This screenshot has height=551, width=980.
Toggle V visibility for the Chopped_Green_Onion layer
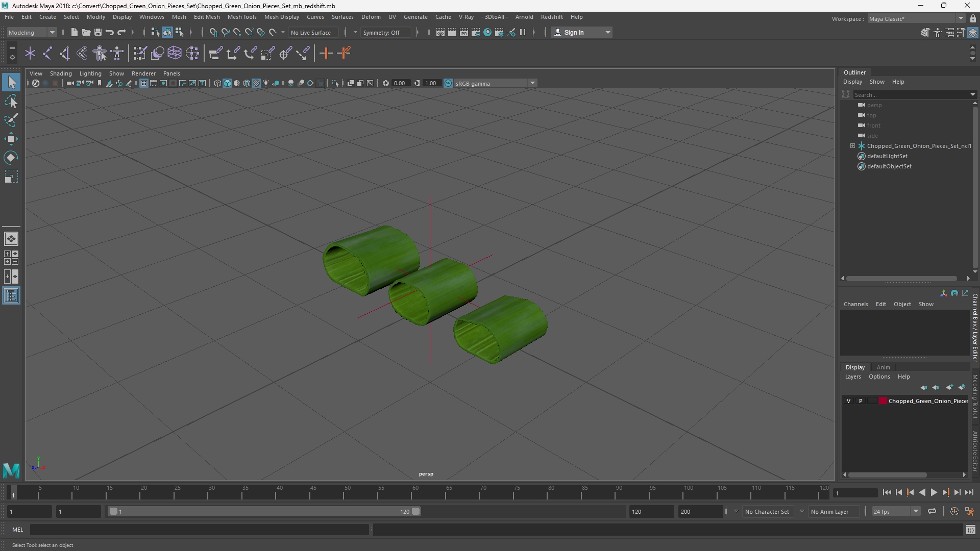pos(848,401)
